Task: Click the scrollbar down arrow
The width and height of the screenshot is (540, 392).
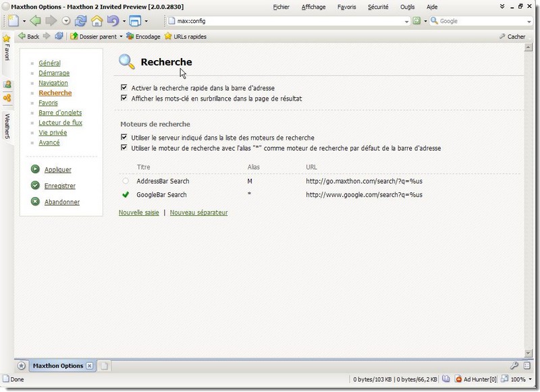Action: tap(528, 353)
